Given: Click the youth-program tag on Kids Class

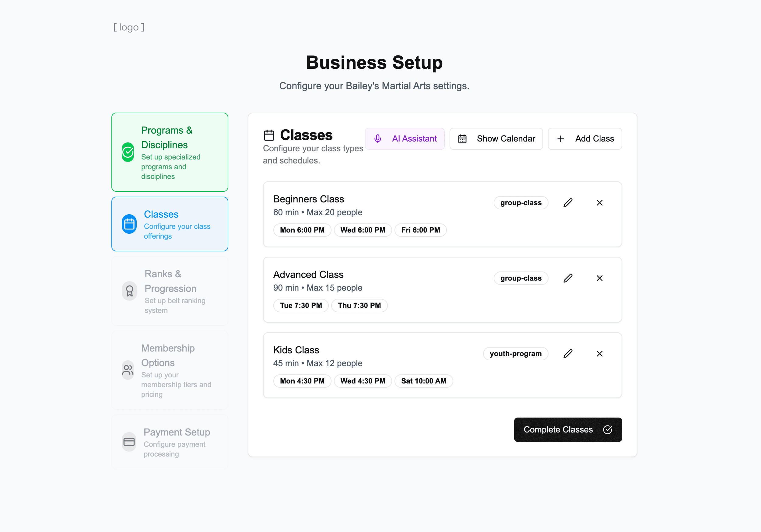Looking at the screenshot, I should (515, 354).
